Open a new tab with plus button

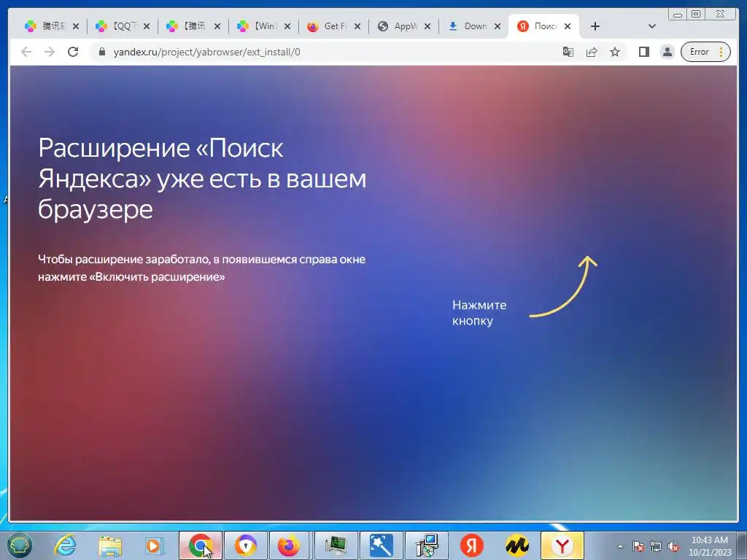point(595,26)
